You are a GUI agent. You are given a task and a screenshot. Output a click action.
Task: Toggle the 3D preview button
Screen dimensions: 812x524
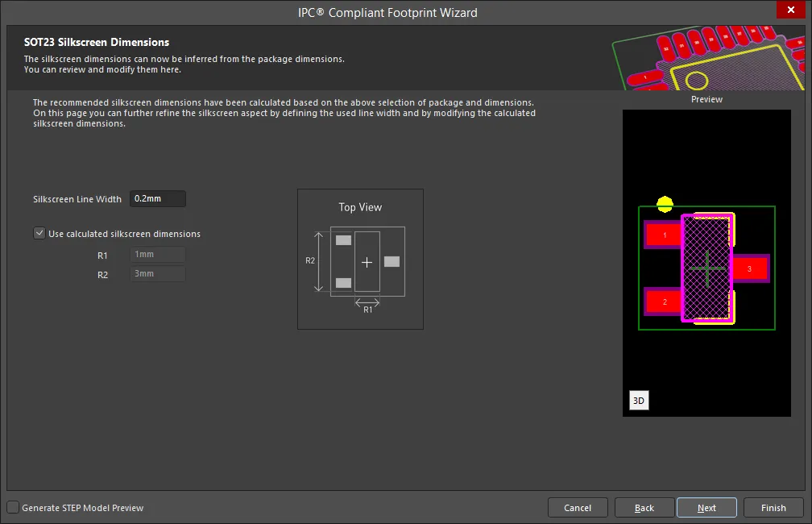(639, 400)
